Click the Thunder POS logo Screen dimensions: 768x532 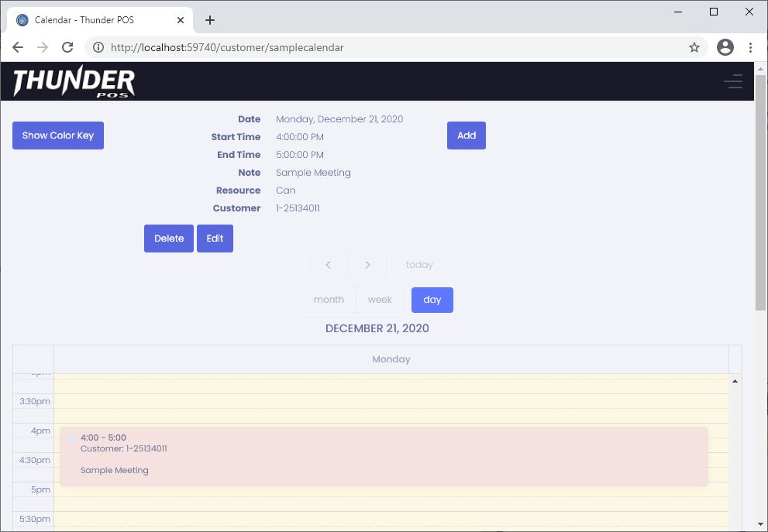74,82
